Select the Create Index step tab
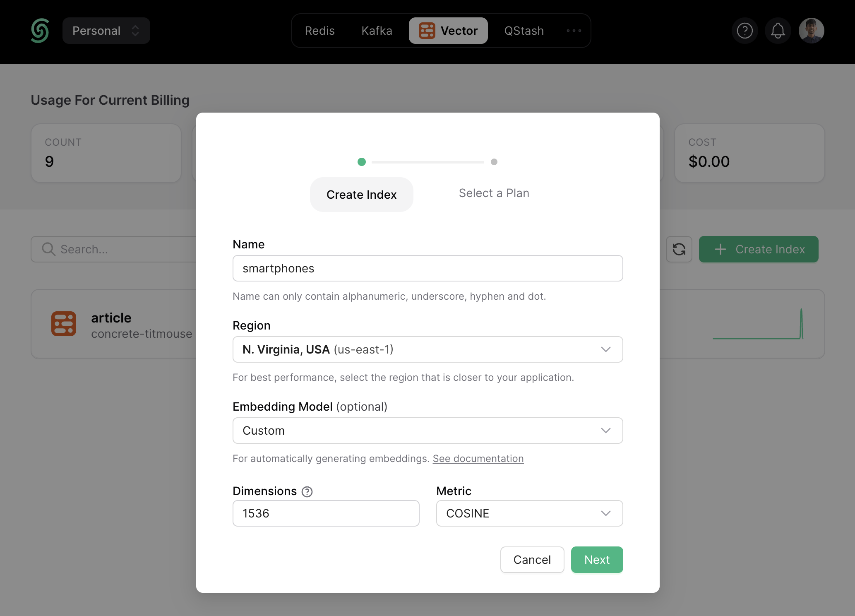 pos(361,193)
